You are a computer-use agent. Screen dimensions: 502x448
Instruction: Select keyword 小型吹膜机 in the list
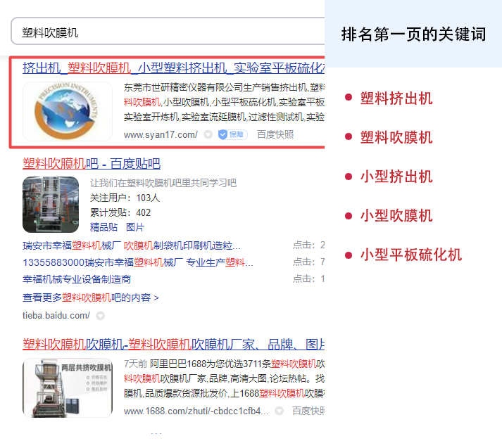pos(396,215)
